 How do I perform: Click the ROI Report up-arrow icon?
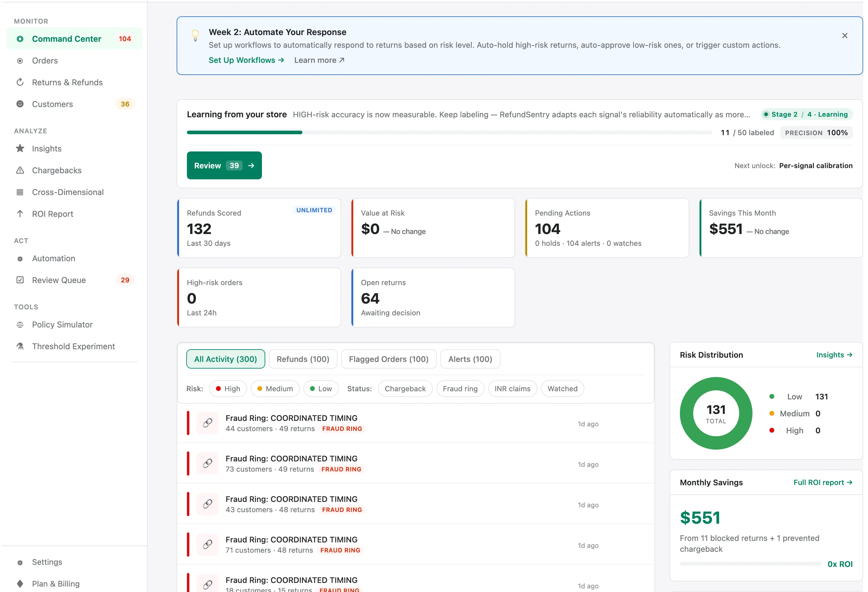(20, 213)
